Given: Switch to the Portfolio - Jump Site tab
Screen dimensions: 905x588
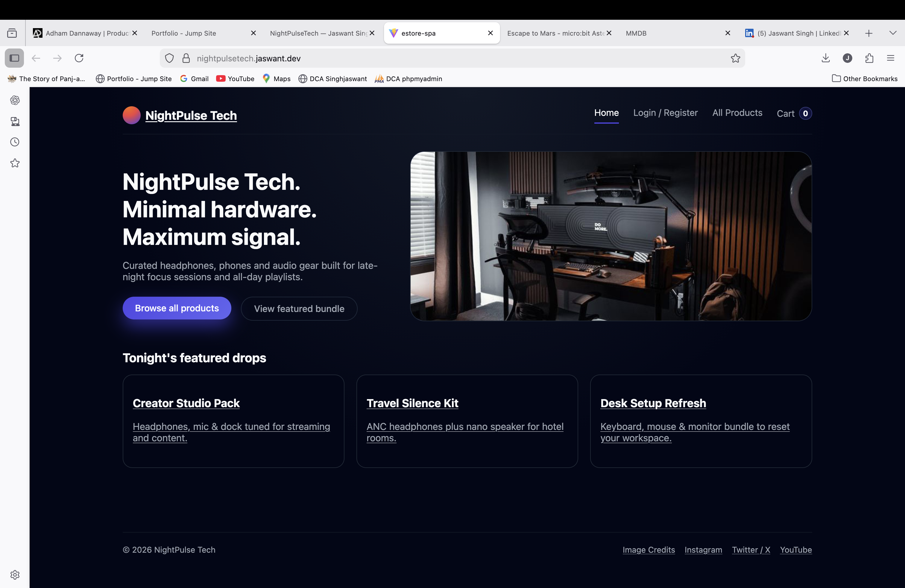Looking at the screenshot, I should click(184, 33).
